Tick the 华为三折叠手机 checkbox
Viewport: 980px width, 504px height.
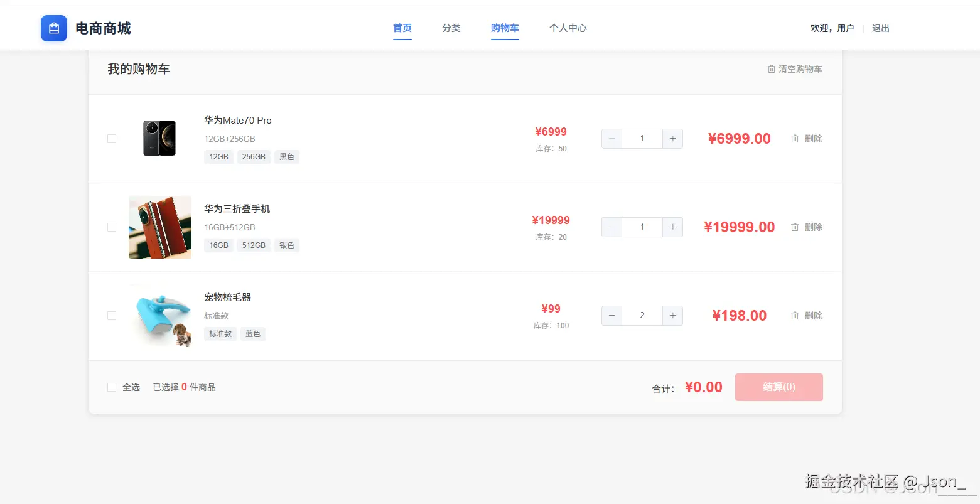point(112,227)
